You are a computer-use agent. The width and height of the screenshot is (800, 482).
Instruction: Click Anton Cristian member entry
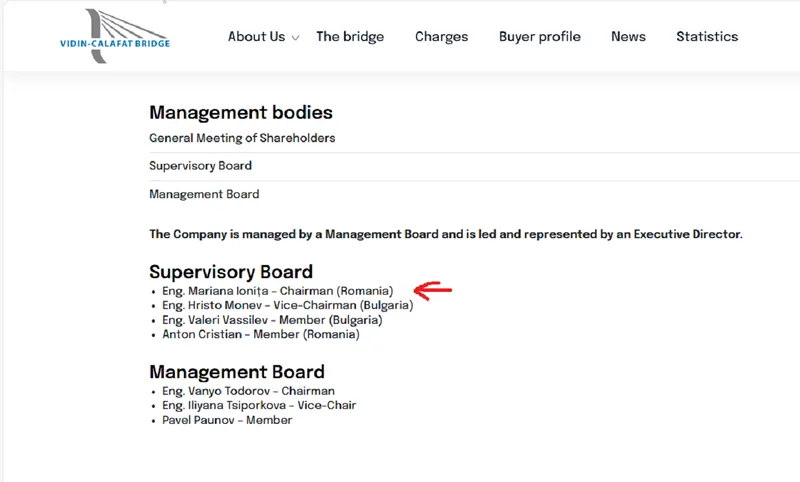point(260,334)
